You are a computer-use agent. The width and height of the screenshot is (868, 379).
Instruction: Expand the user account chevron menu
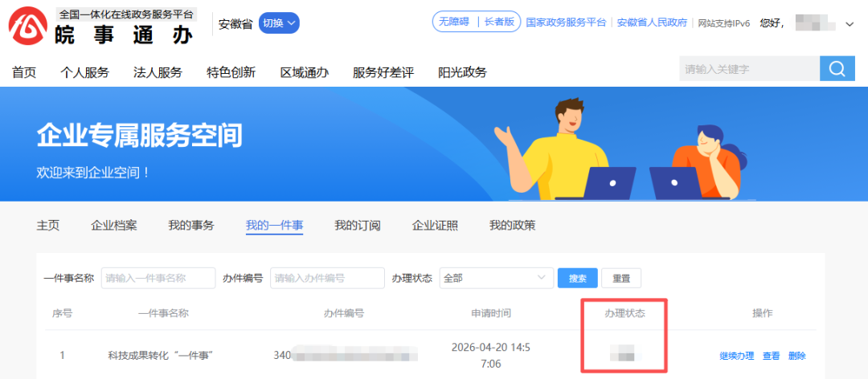[850, 24]
